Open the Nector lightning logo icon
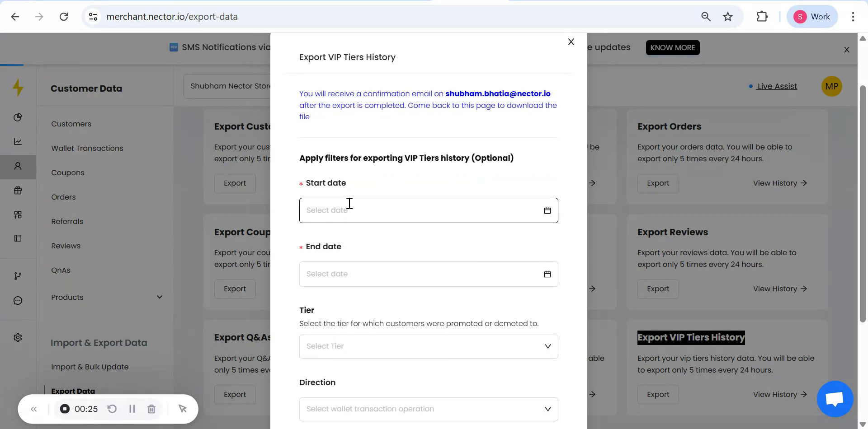 (x=18, y=87)
